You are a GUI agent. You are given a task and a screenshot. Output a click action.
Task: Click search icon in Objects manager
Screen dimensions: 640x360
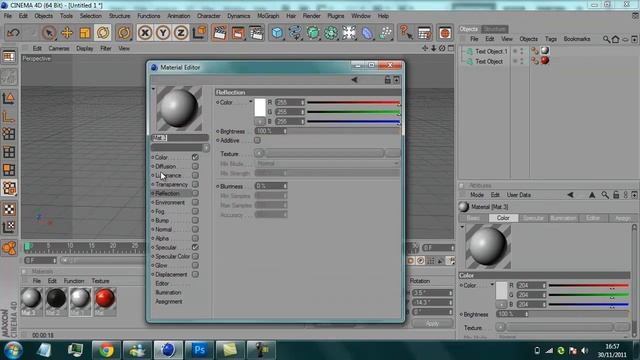click(607, 39)
